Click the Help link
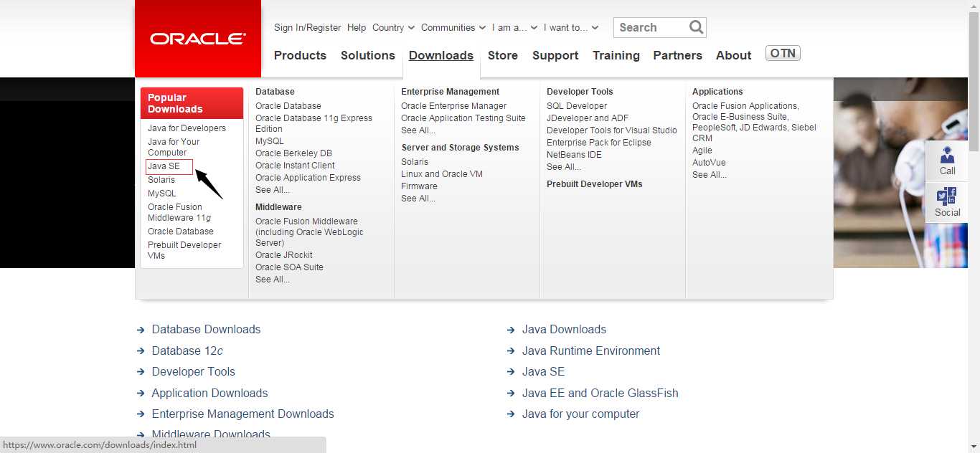The width and height of the screenshot is (980, 453). (357, 27)
